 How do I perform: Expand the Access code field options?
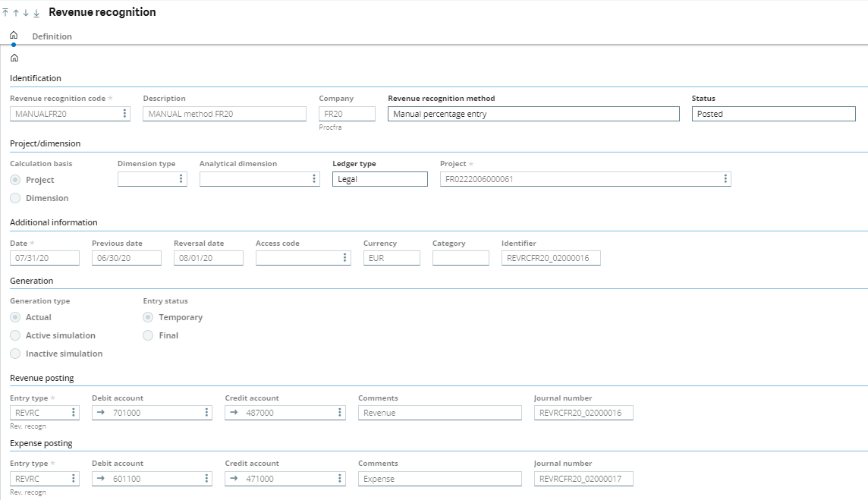coord(345,258)
